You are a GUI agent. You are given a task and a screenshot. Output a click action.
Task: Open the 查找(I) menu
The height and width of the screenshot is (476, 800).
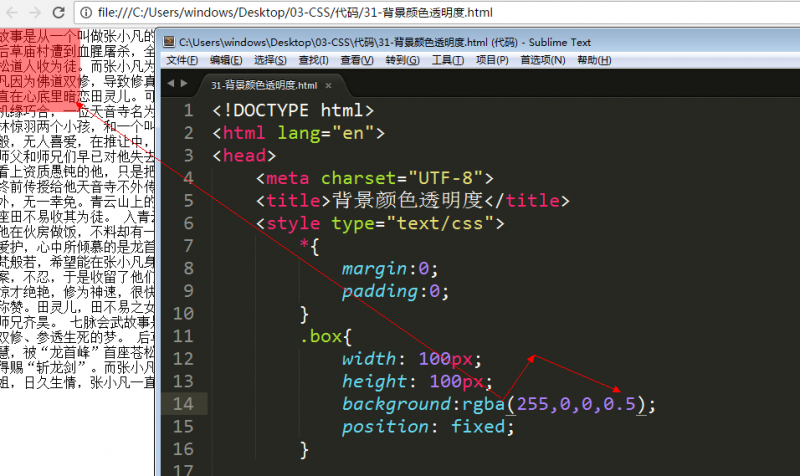(x=313, y=60)
